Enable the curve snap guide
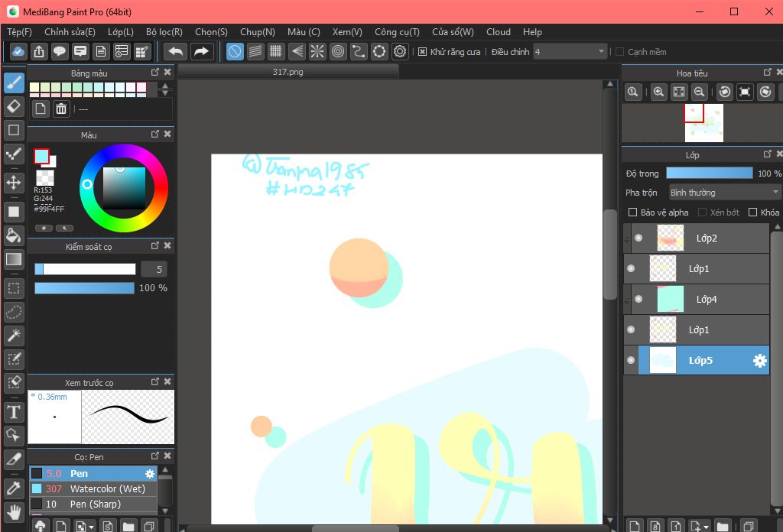Screen dimensions: 783x532 click(359, 51)
